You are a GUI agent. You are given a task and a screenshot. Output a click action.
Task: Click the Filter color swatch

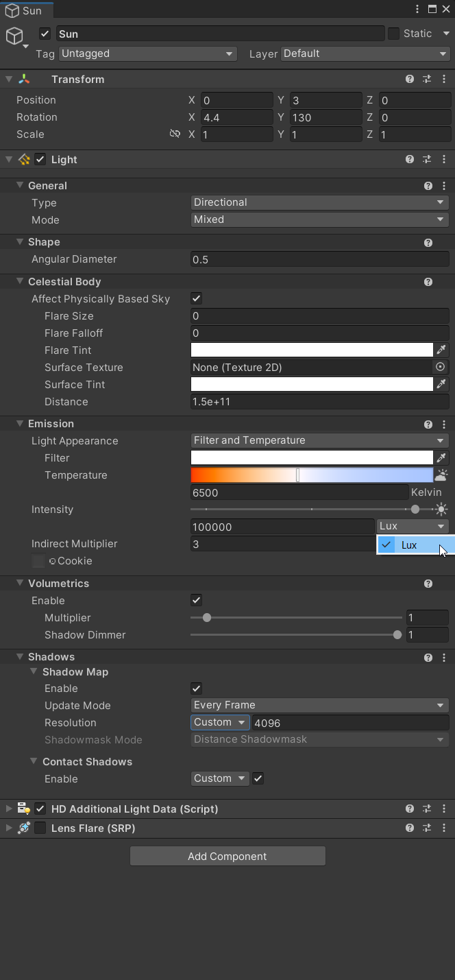pyautogui.click(x=312, y=457)
